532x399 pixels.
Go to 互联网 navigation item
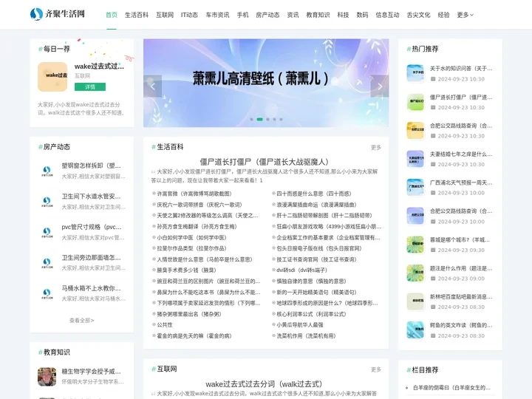[165, 15]
